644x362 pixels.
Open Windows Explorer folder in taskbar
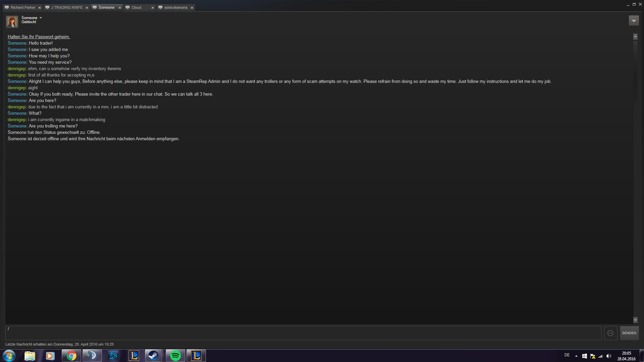point(30,356)
